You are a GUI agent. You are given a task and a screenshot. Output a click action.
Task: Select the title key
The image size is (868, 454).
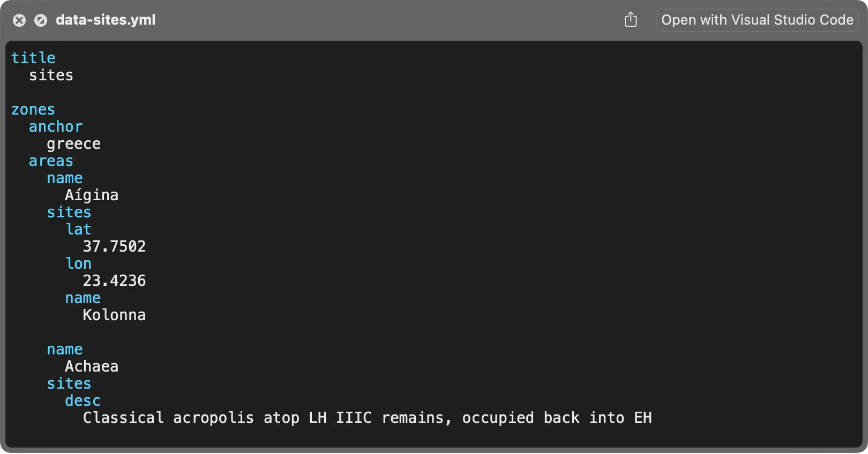tap(33, 58)
